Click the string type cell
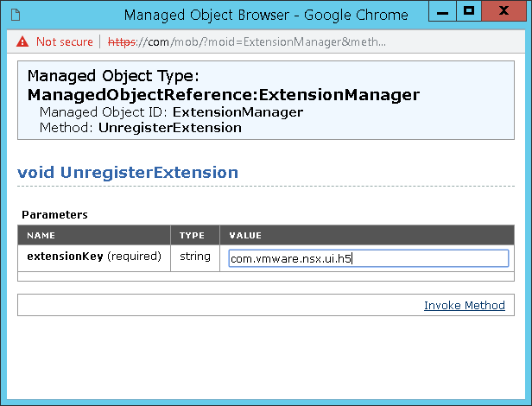The image size is (532, 406). pos(195,257)
